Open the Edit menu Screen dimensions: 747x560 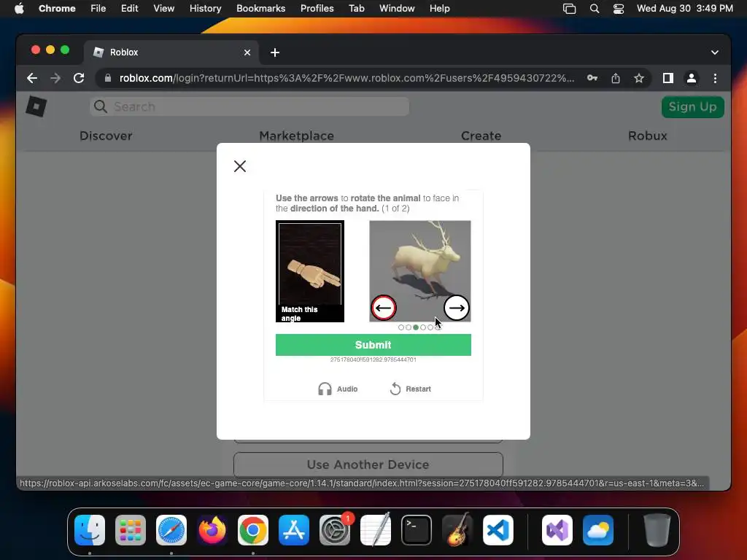(x=129, y=8)
